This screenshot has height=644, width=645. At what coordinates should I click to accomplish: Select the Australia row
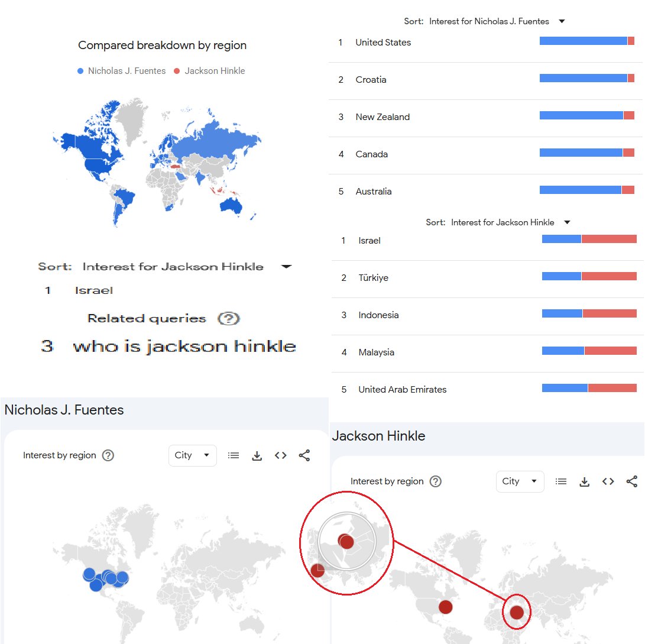click(486, 192)
